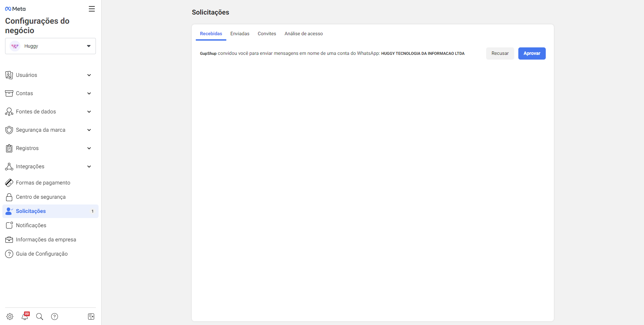The width and height of the screenshot is (644, 325).
Task: Open the Contas menu label
Action: pos(24,93)
